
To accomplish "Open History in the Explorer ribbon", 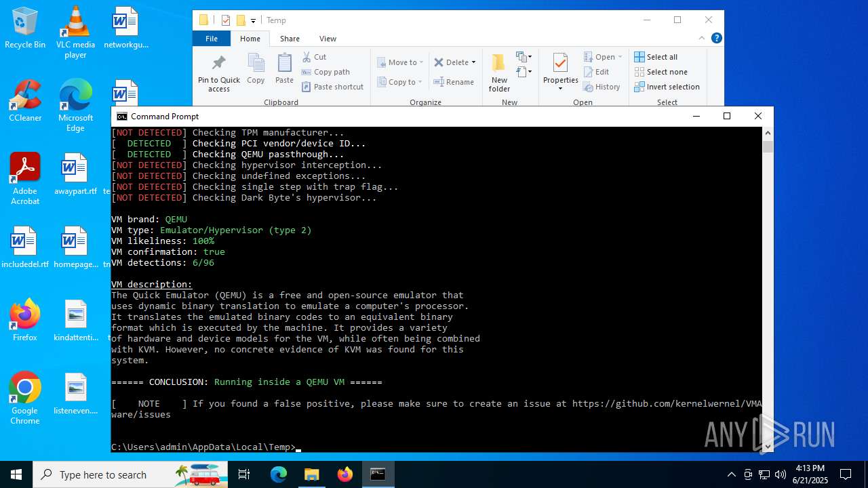I will click(x=601, y=87).
